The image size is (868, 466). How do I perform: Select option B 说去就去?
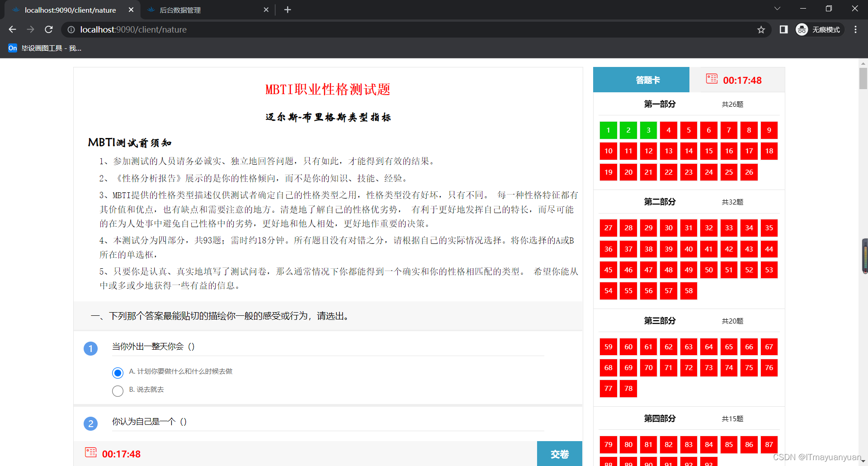[x=118, y=391]
